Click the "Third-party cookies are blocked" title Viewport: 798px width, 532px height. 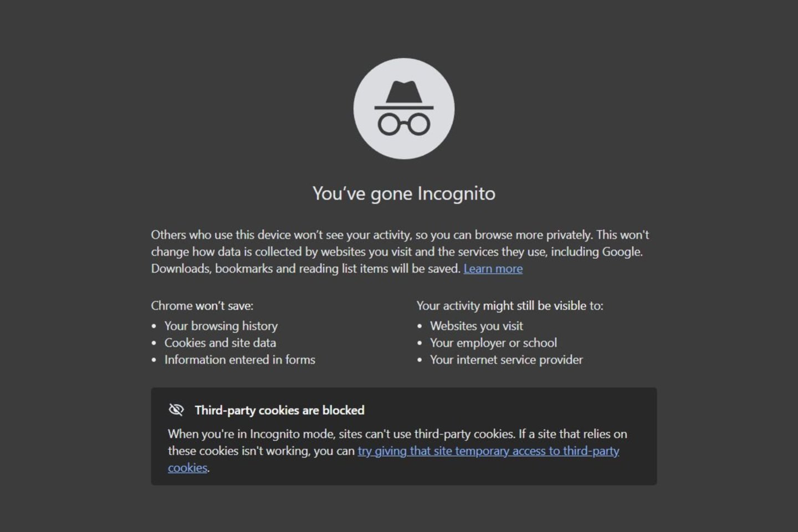pyautogui.click(x=279, y=411)
